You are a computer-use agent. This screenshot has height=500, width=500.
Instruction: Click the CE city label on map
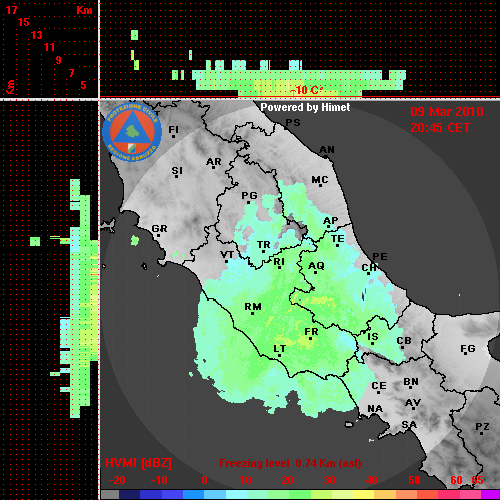tap(379, 386)
